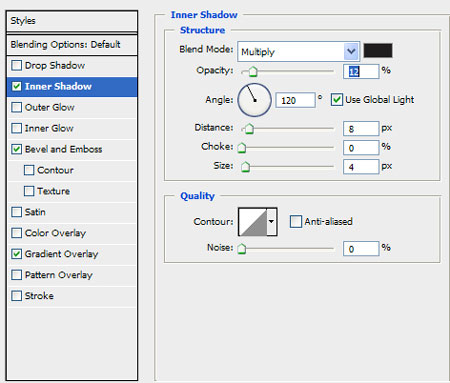450x383 pixels.
Task: Click the Distance slider handle
Action: (249, 128)
